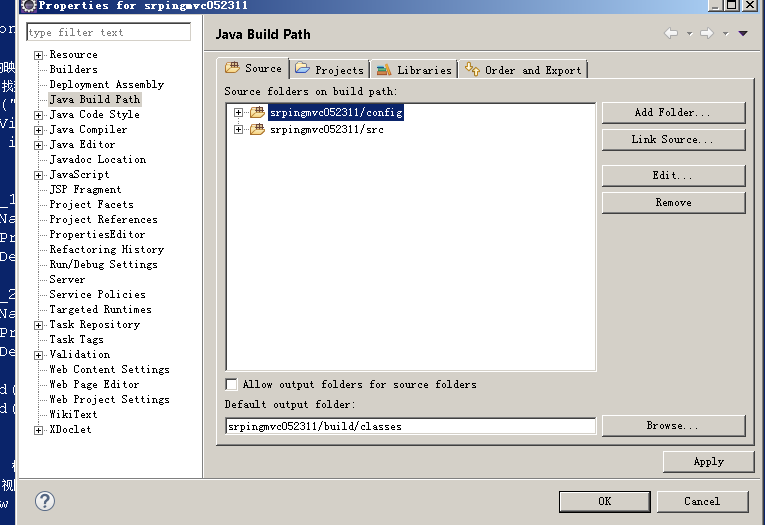
Task: Click the help question mark icon
Action: click(45, 501)
